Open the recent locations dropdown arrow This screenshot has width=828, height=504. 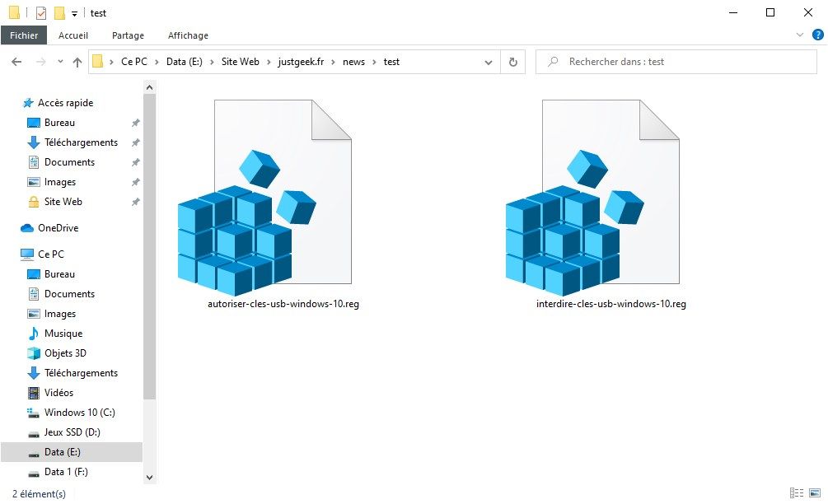[x=60, y=62]
